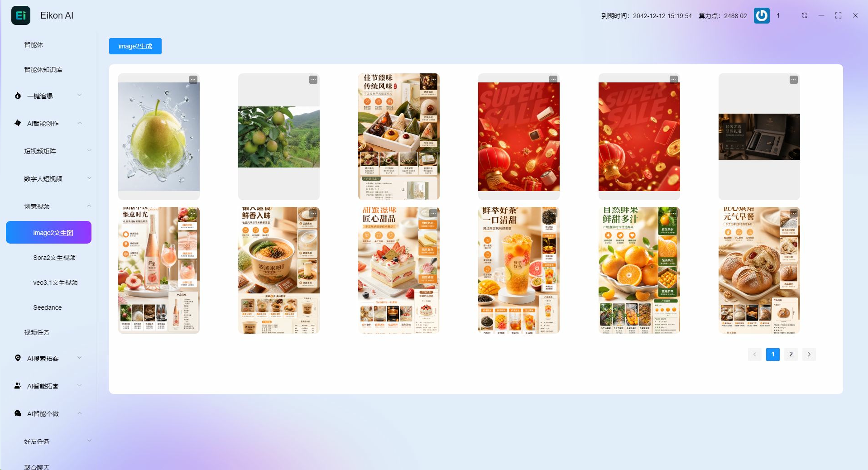Viewport: 868px width, 470px height.
Task: Select the Seedance menu item
Action: click(48, 307)
